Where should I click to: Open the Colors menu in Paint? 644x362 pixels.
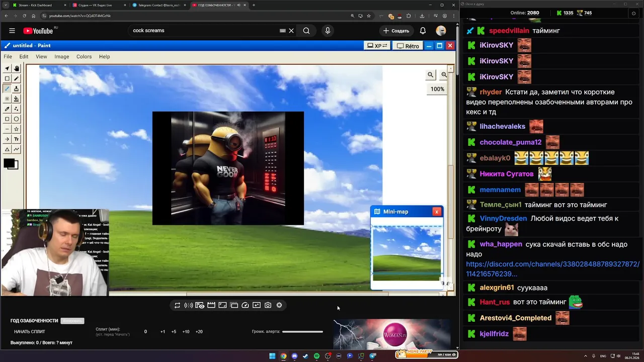[84, 57]
